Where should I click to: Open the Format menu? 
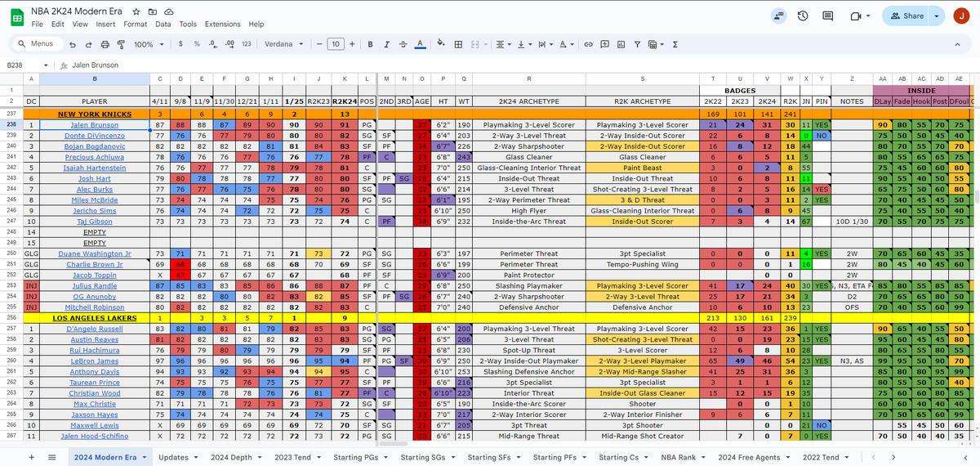pyautogui.click(x=136, y=25)
